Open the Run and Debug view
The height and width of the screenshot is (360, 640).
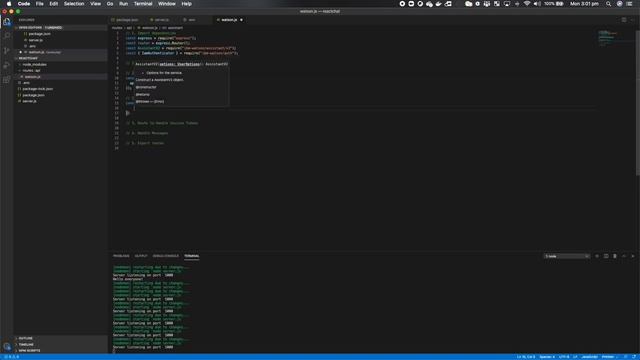[7, 65]
